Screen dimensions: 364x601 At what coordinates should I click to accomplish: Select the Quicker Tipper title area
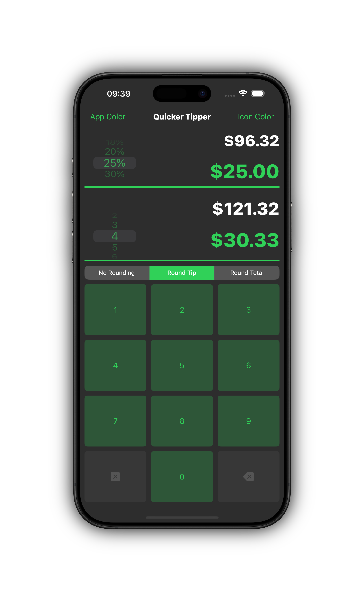tap(182, 116)
